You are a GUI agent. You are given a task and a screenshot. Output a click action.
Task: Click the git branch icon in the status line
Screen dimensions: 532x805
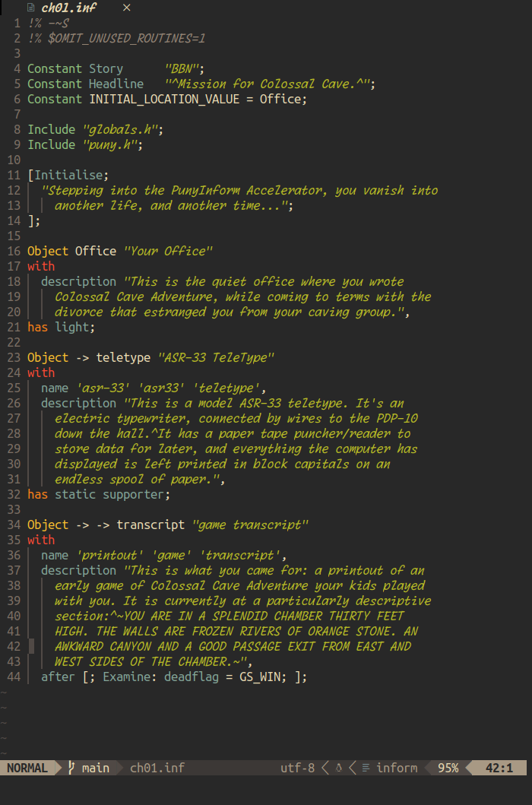tap(71, 768)
